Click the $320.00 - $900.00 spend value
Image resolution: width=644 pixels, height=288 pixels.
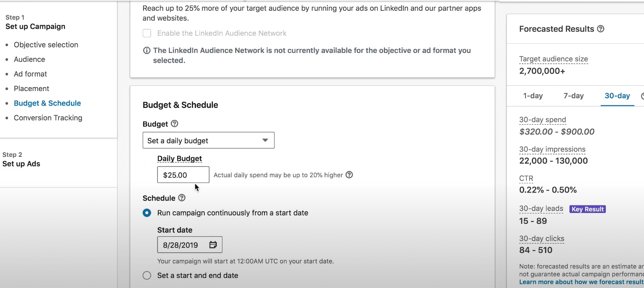[x=557, y=132]
